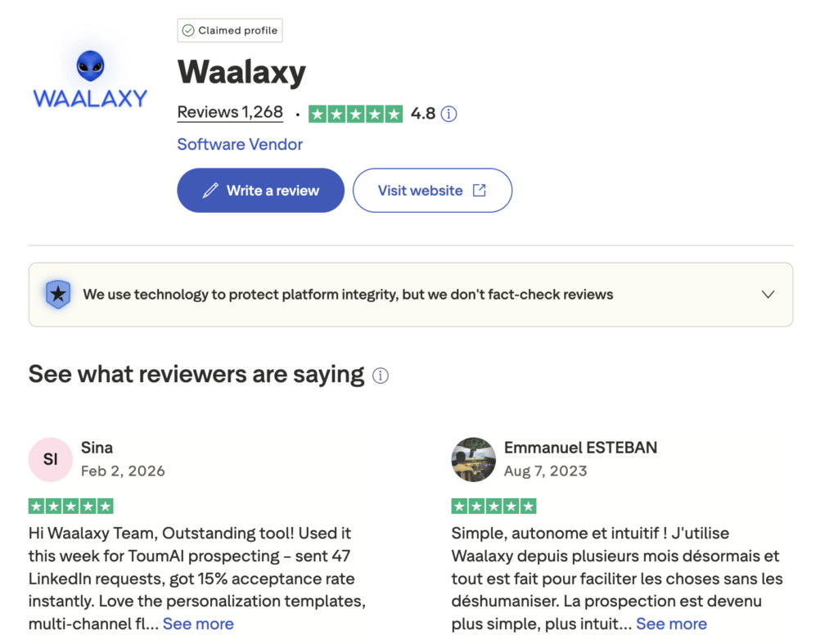
Task: Click the Claimed profile checkmark badge
Action: click(189, 31)
